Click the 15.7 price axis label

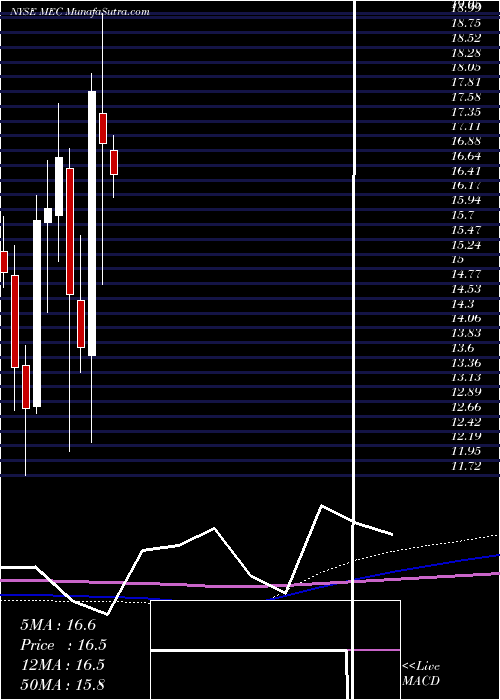click(x=462, y=215)
